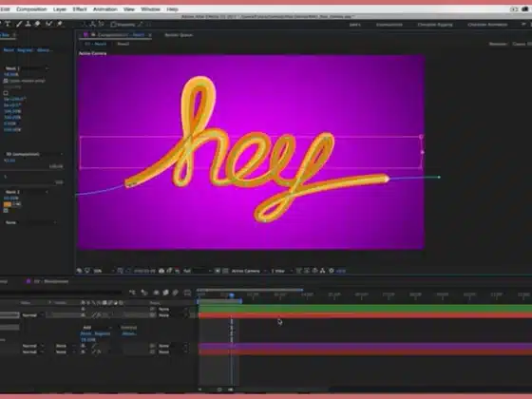The image size is (532, 399).
Task: Click the orange color swatch in effect controls
Action: (x=8, y=204)
